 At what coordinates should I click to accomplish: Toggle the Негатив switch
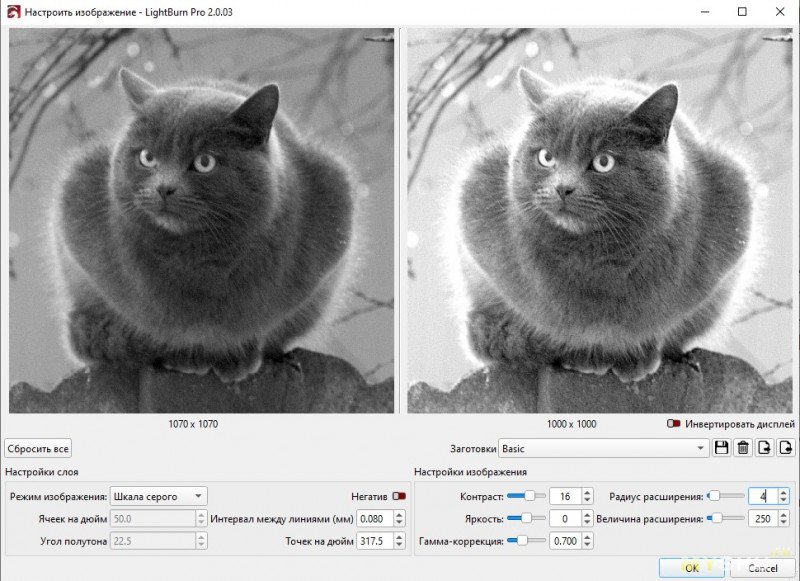pyautogui.click(x=400, y=496)
